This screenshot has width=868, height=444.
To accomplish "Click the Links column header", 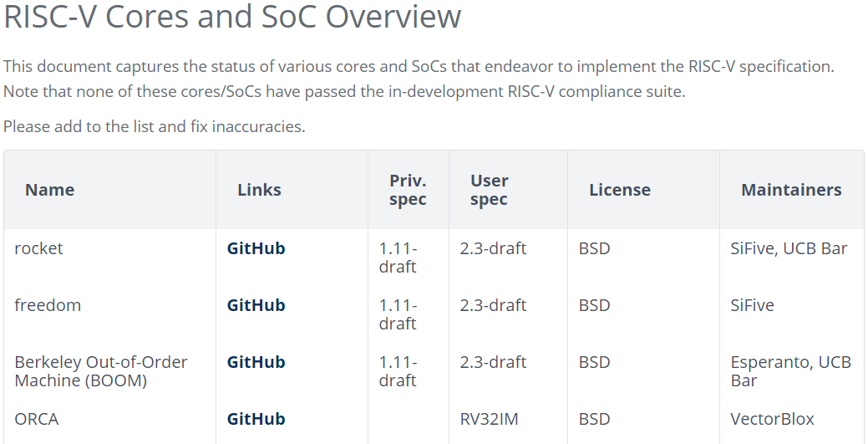I will tap(259, 190).
